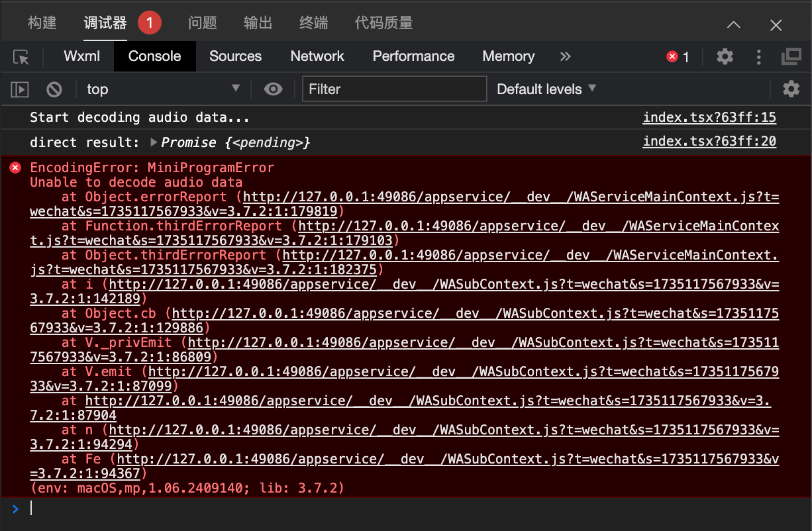Open the 'at n' WASubContext link

(x=404, y=437)
